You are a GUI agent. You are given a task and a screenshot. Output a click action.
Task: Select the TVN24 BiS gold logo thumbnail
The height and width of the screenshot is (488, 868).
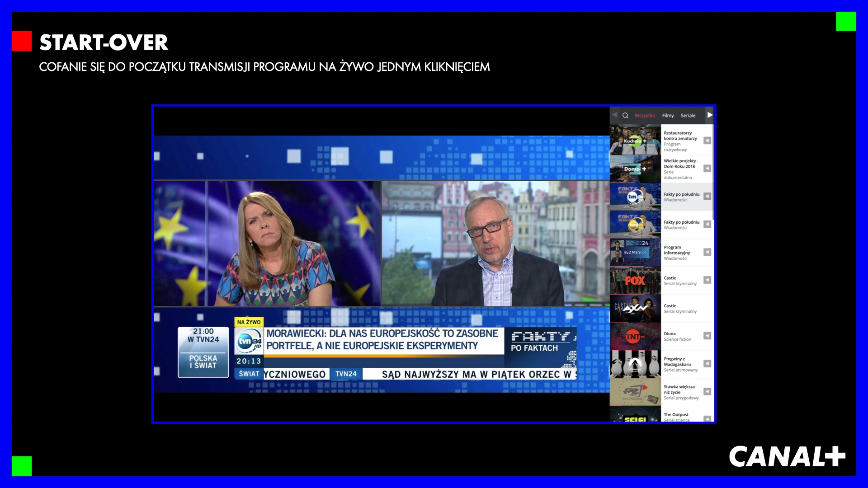click(x=635, y=224)
